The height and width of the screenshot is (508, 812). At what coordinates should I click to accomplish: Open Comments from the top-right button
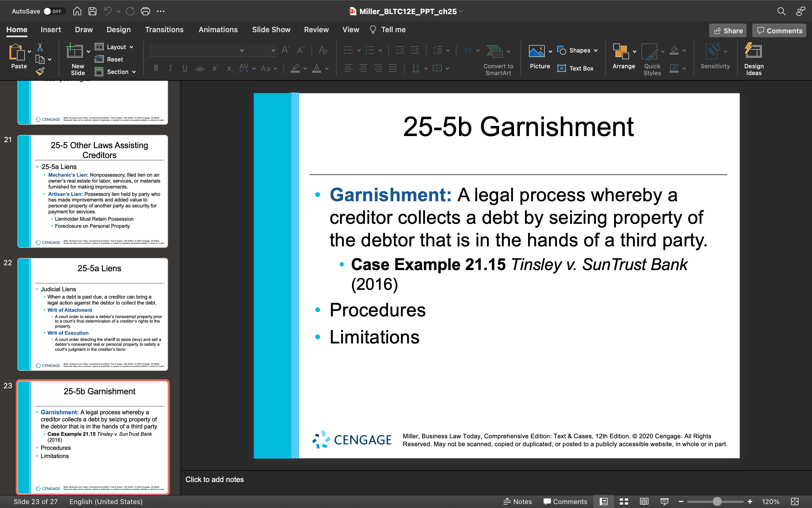click(x=779, y=30)
